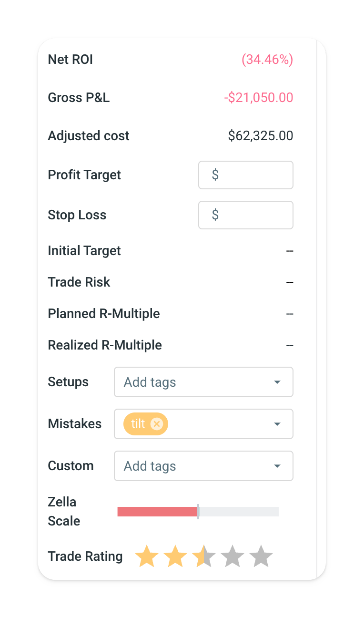Click the Setups Add tags field
This screenshot has width=364, height=618.
191,382
